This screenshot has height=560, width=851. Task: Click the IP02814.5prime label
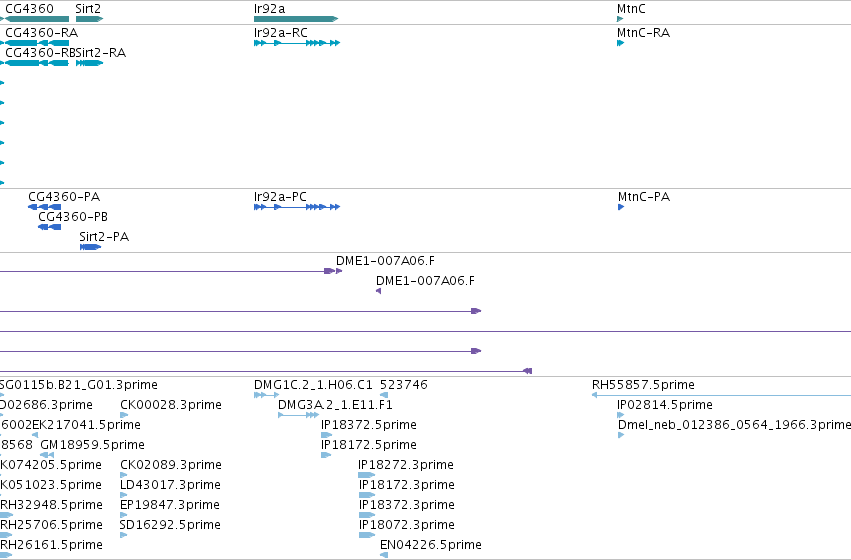click(x=665, y=405)
